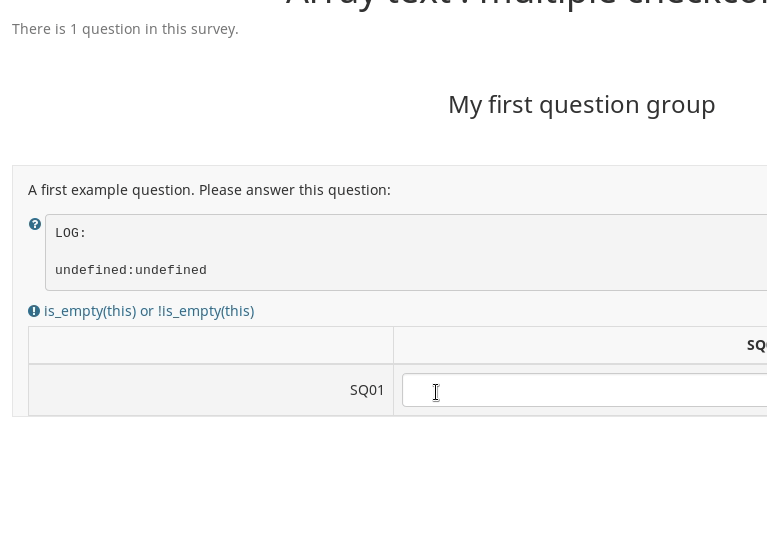767x538 pixels.
Task: Click the cut-off survey title at top
Action: tap(527, 4)
